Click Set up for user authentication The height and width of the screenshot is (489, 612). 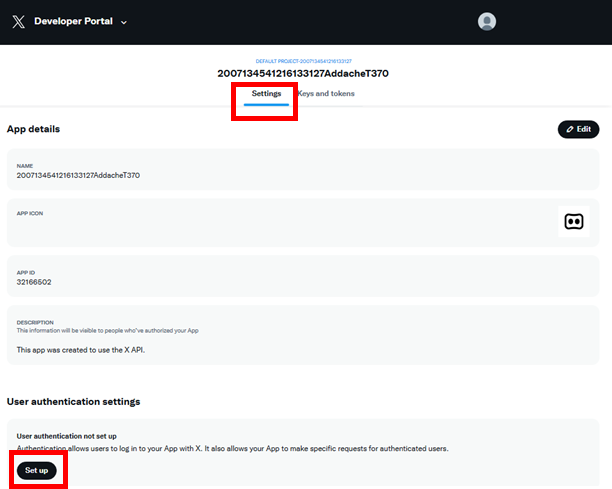37,470
